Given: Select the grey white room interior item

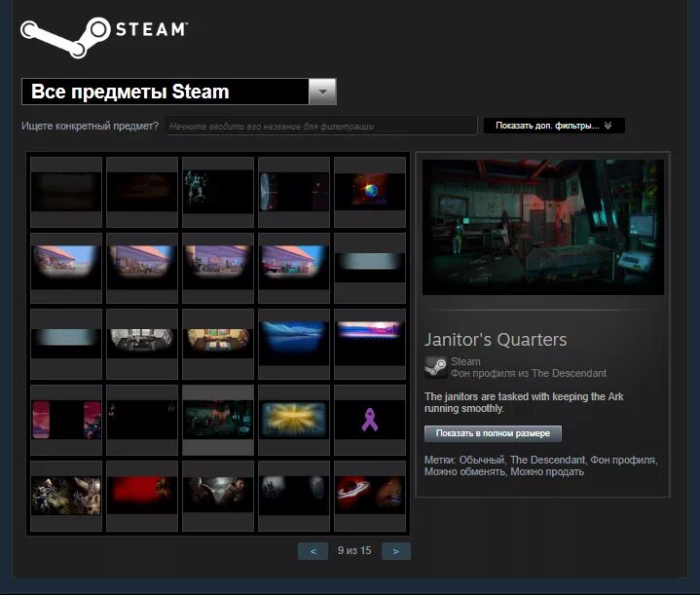Looking at the screenshot, I should [142, 344].
